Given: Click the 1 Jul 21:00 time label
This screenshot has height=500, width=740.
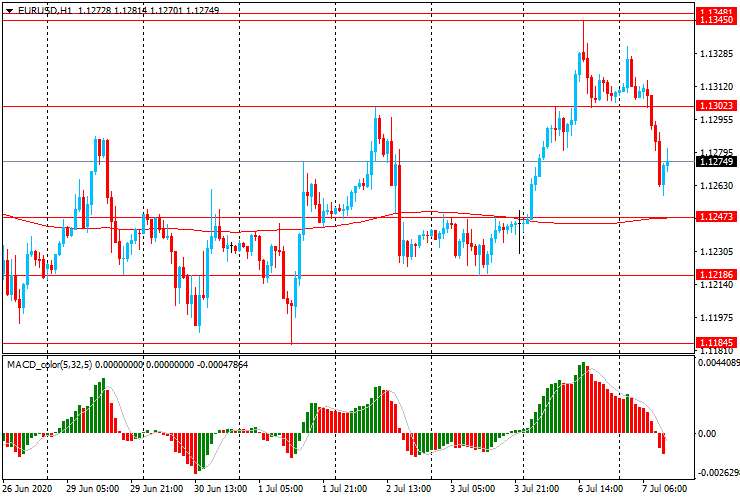Looking at the screenshot, I should tap(345, 488).
